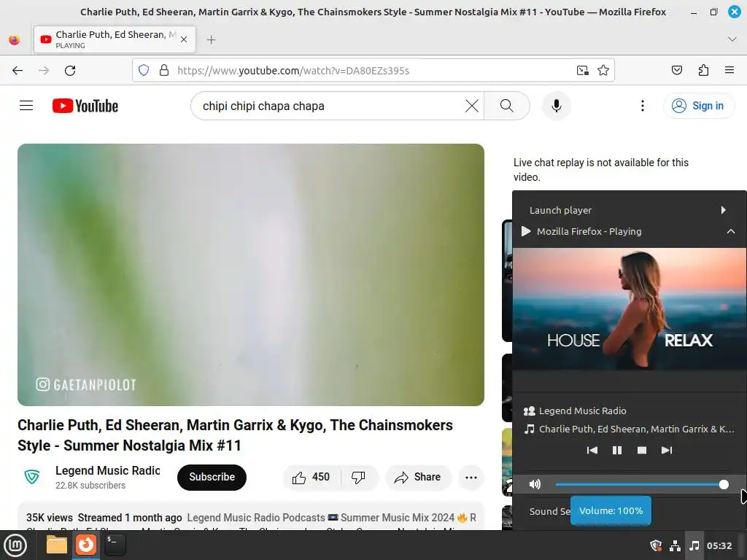Save page to Pocket
The image size is (747, 560).
pos(677,71)
